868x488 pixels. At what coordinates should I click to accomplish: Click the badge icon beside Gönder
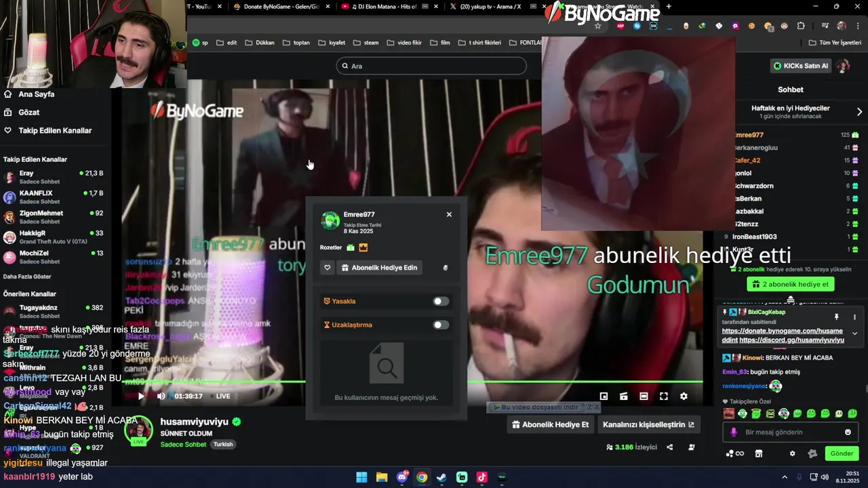tap(812, 453)
